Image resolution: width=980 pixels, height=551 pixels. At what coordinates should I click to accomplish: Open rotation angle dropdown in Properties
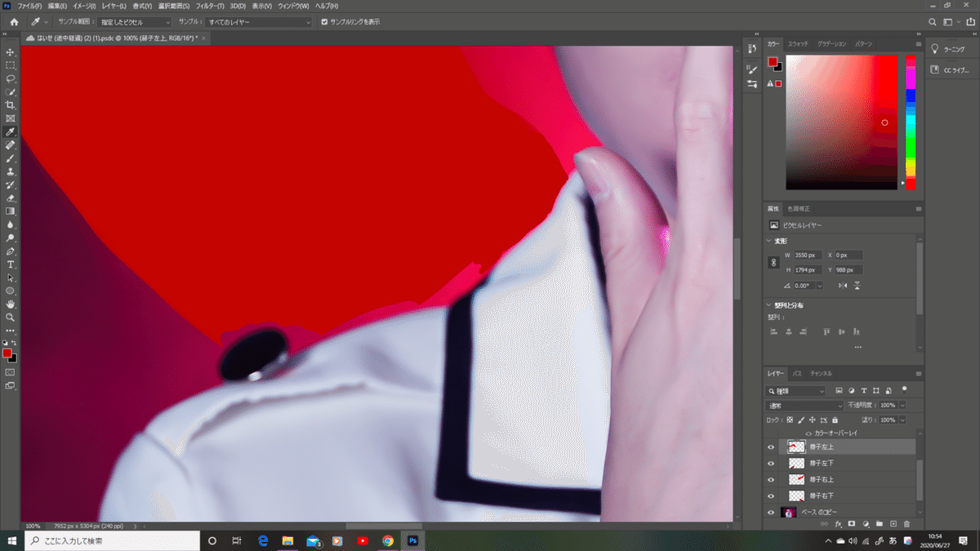coord(819,285)
